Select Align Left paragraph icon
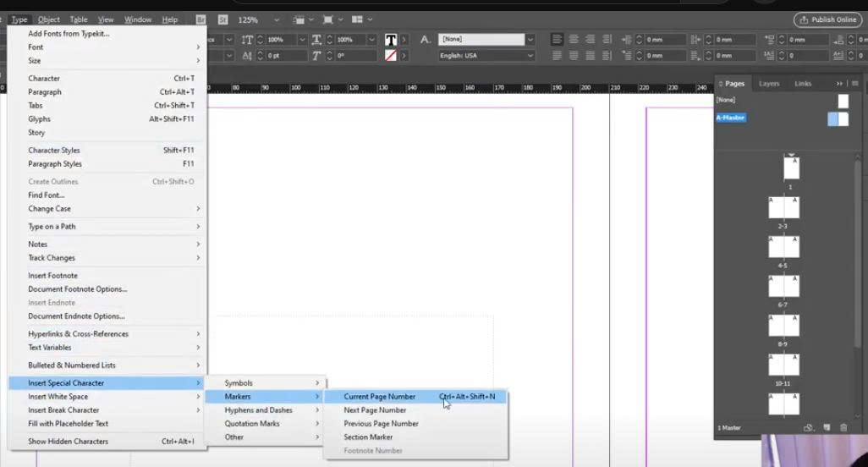868x467 pixels. pyautogui.click(x=557, y=39)
